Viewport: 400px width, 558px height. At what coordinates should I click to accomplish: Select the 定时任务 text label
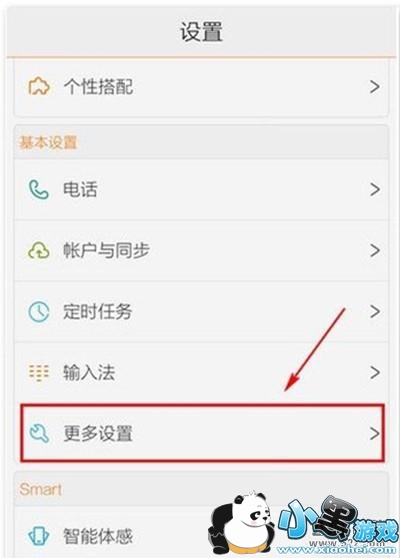(98, 312)
